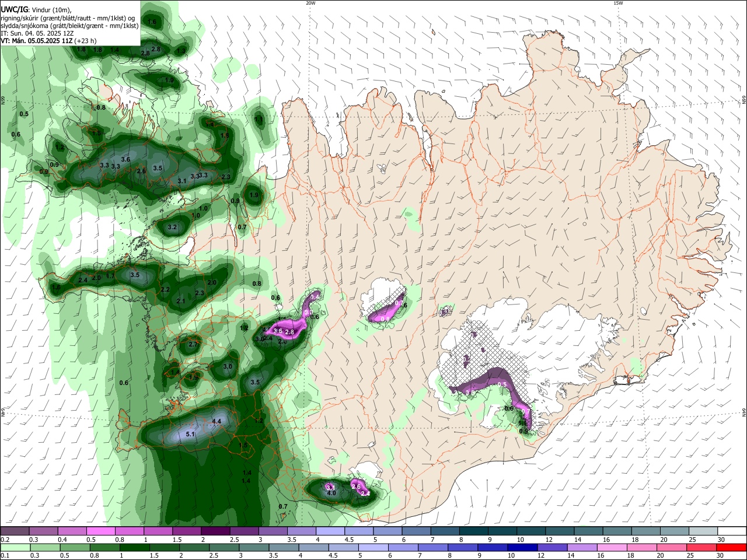747x560 pixels.
Task: Click the 'VT: Mán. 05.05.2025 11Z (+23 h)' line
Action: pos(49,41)
